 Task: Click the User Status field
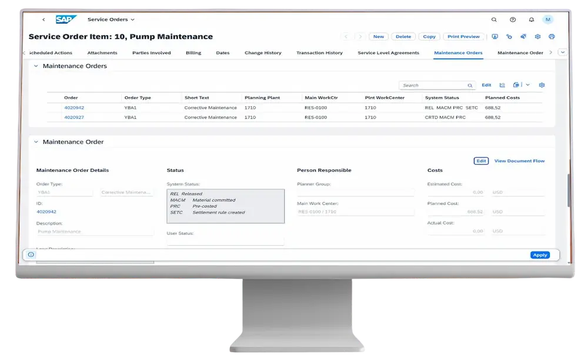225,241
